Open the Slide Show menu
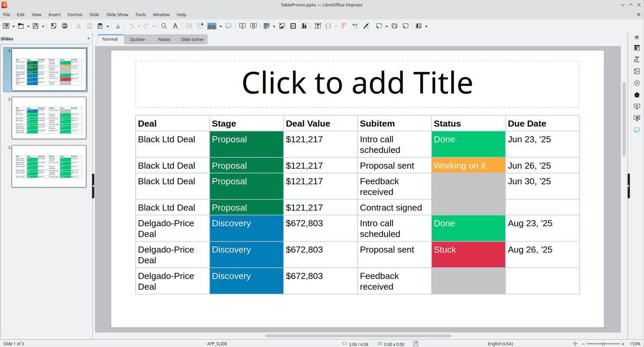The width and height of the screenshot is (644, 347). point(117,14)
